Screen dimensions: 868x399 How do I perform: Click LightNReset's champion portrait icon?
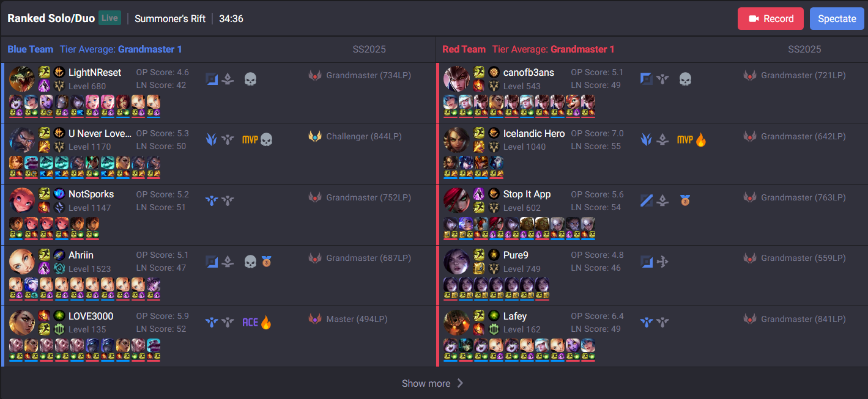22,79
